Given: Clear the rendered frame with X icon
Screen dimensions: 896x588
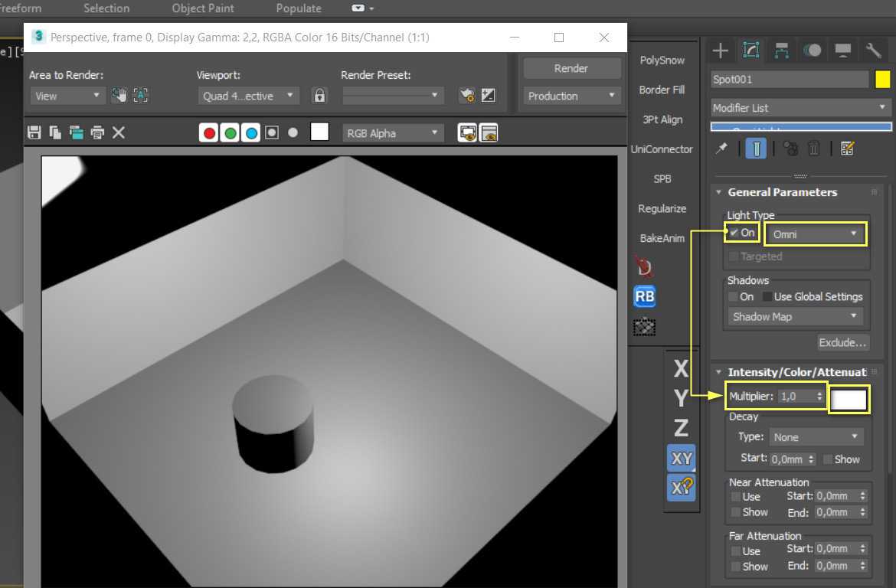Looking at the screenshot, I should [x=119, y=132].
